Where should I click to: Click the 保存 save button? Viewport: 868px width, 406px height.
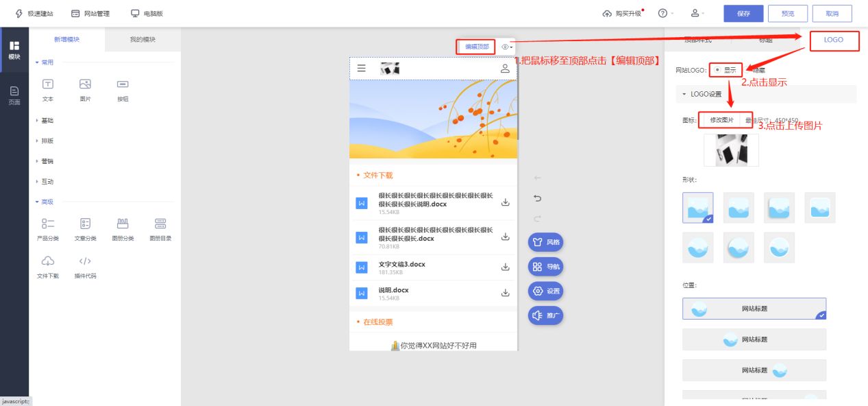[743, 14]
